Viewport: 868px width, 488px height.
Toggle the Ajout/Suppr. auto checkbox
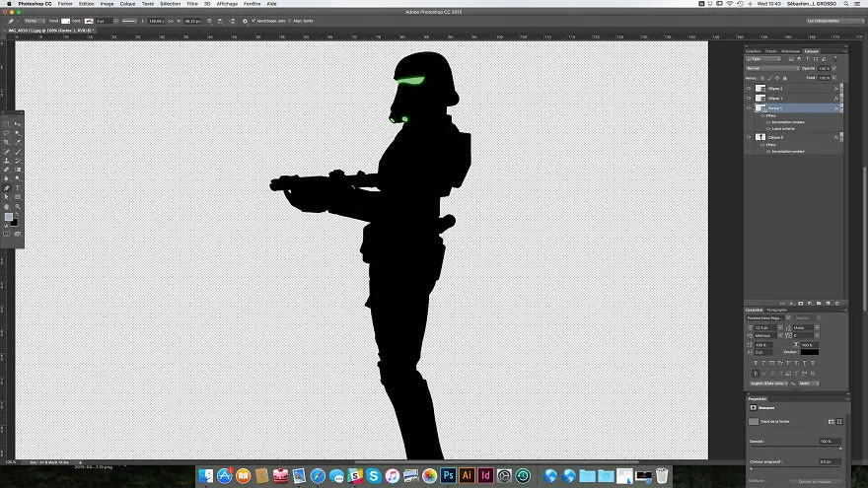coord(253,21)
